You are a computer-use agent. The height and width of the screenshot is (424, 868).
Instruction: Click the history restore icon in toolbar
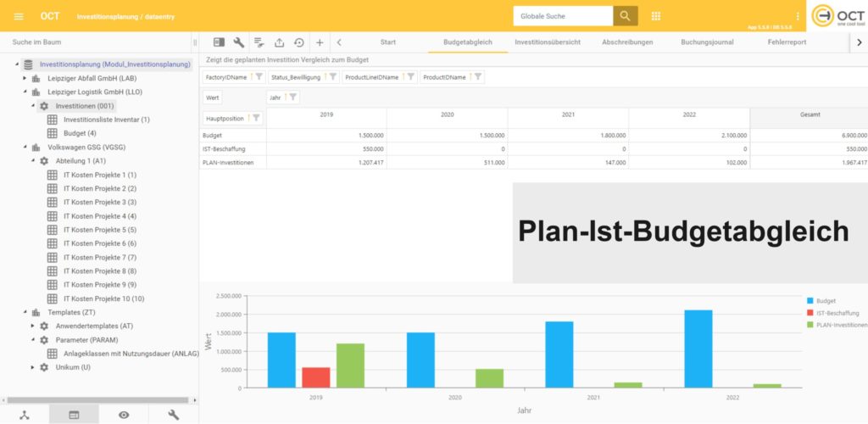click(x=299, y=42)
